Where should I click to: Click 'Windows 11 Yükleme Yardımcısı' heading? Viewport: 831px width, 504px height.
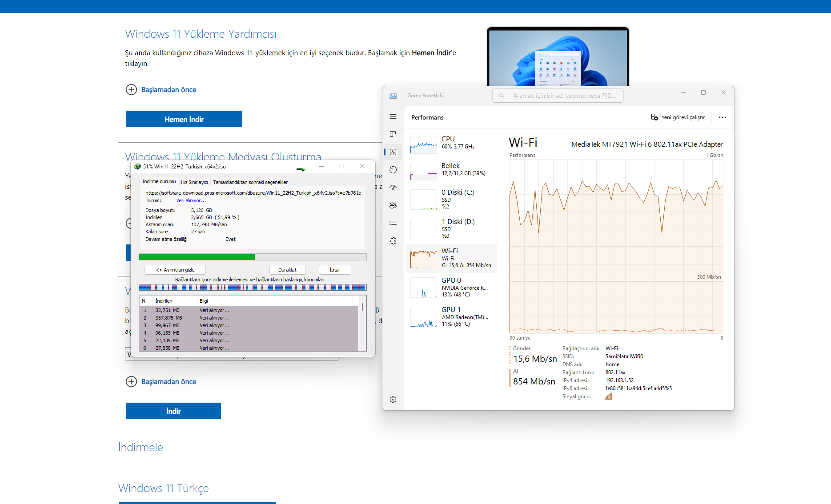coord(201,34)
